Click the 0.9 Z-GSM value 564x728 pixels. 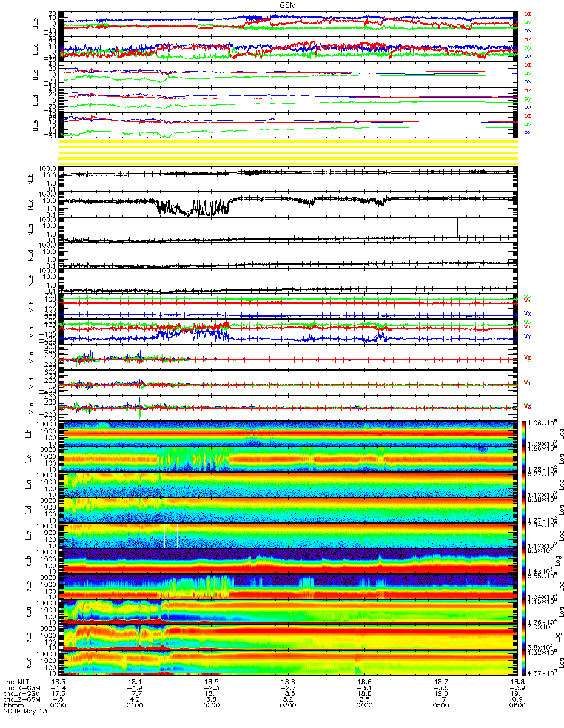click(519, 699)
